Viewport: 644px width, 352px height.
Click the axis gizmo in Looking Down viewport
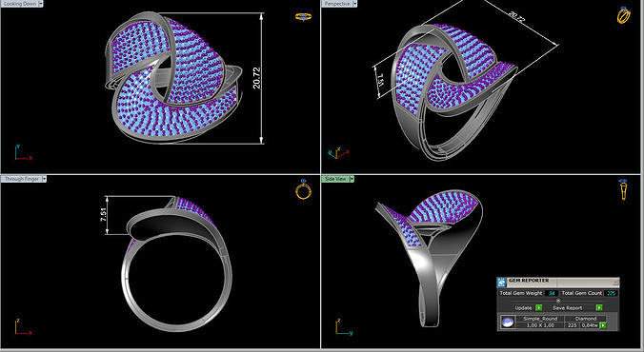(23, 152)
